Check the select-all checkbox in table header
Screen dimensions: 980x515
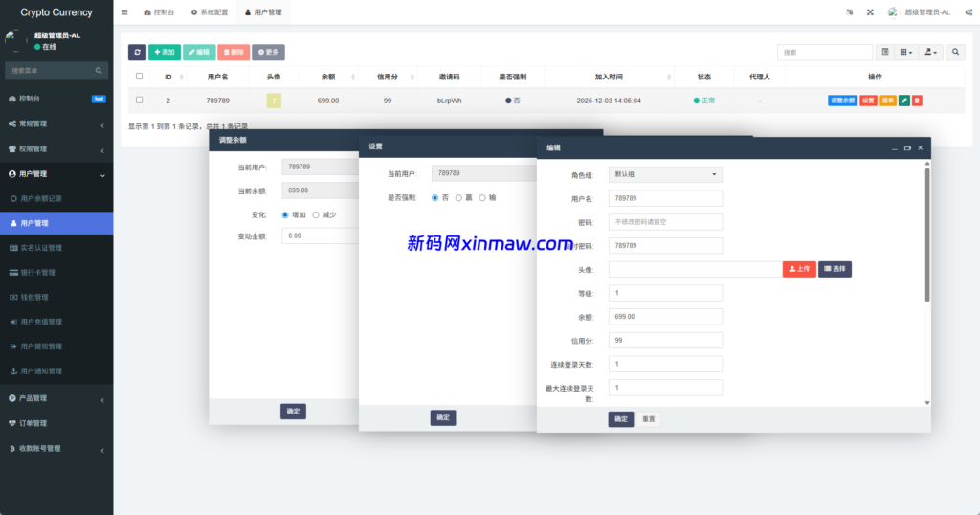pos(140,77)
